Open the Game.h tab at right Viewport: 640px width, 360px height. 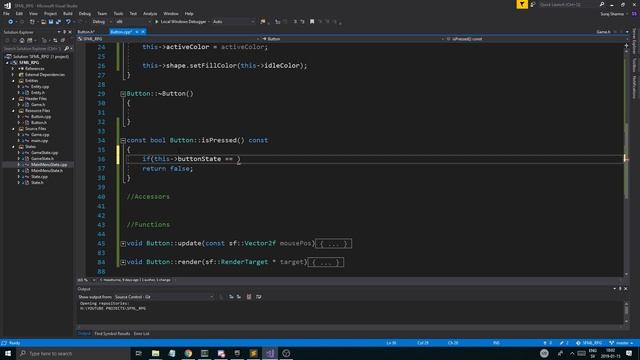pyautogui.click(x=603, y=32)
